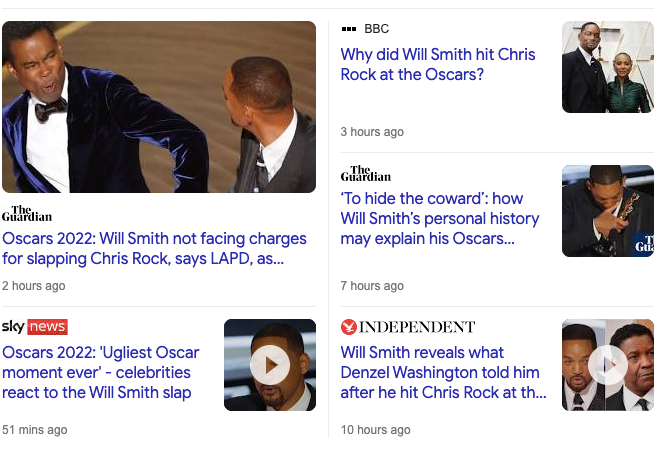Click The Guardian logo above 'To hide the coward'
Image resolution: width=669 pixels, height=452 pixels.
(366, 174)
